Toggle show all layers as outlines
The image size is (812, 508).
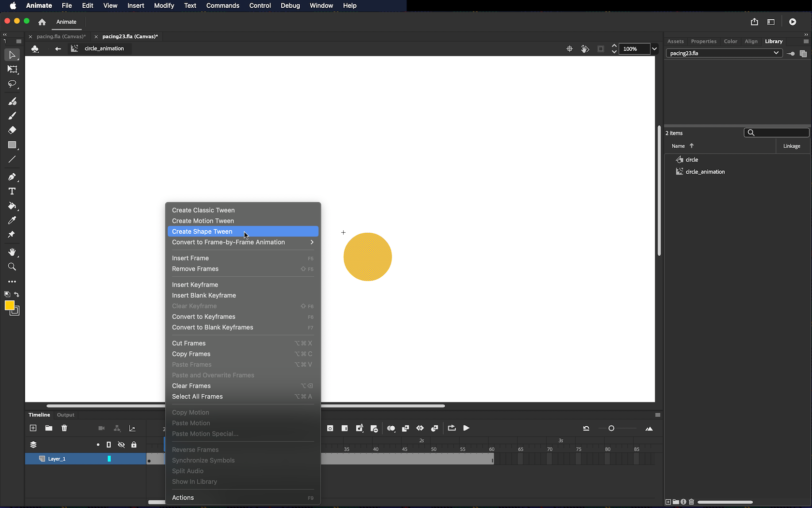(x=109, y=445)
